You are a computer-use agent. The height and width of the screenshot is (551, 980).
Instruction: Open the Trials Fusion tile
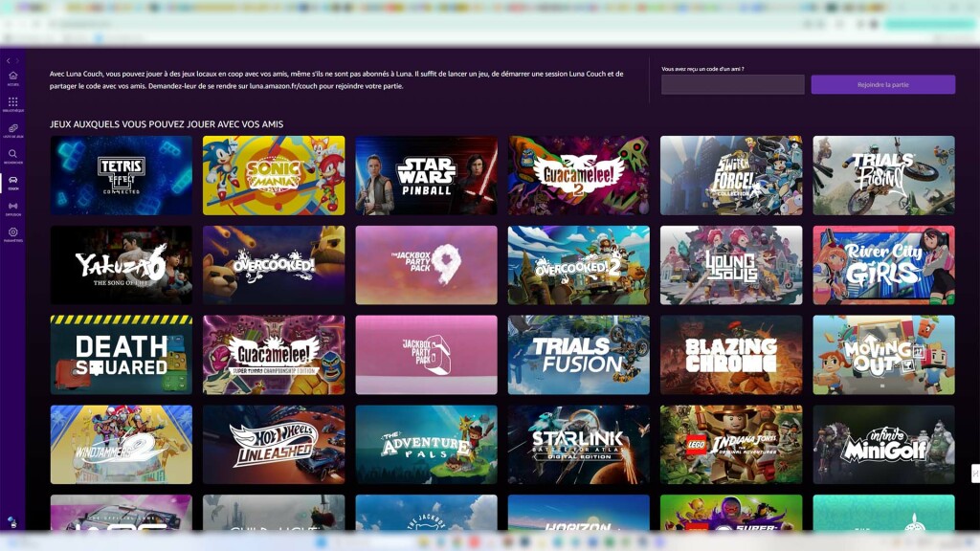[579, 355]
